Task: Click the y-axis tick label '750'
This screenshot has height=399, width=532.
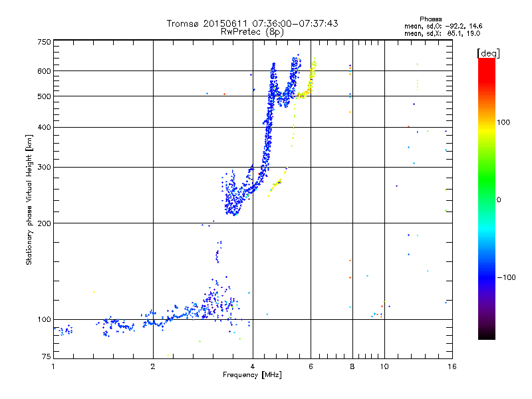Action: 44,42
